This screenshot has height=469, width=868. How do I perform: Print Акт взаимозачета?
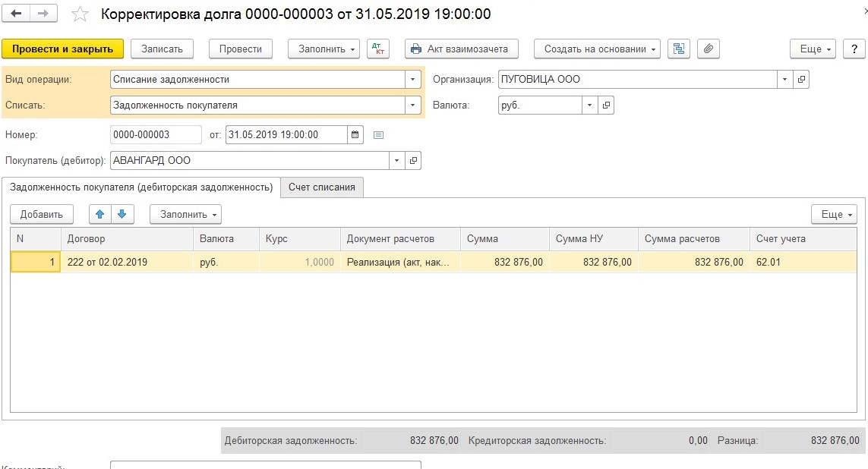[461, 49]
